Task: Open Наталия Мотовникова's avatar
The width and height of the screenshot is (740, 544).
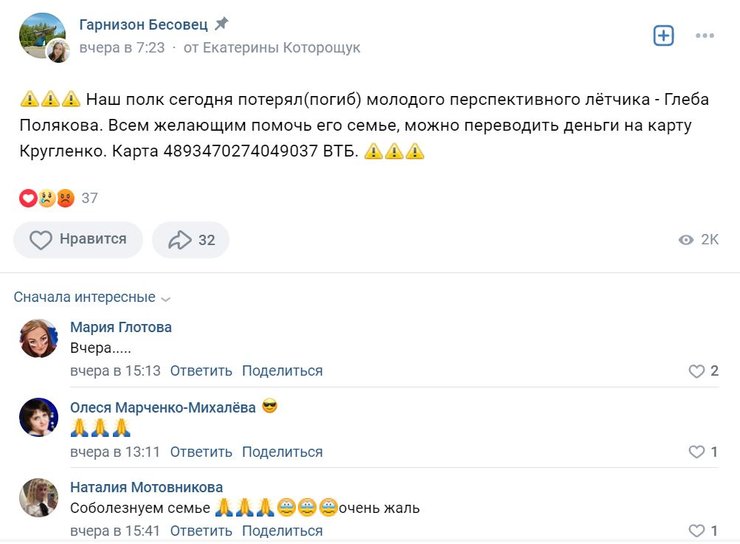Action: click(39, 497)
